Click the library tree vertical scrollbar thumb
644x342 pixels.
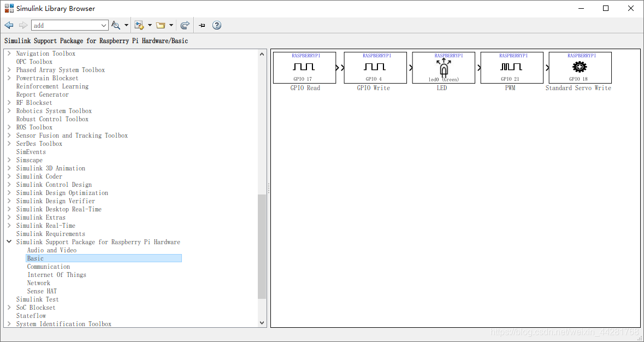[262, 246]
